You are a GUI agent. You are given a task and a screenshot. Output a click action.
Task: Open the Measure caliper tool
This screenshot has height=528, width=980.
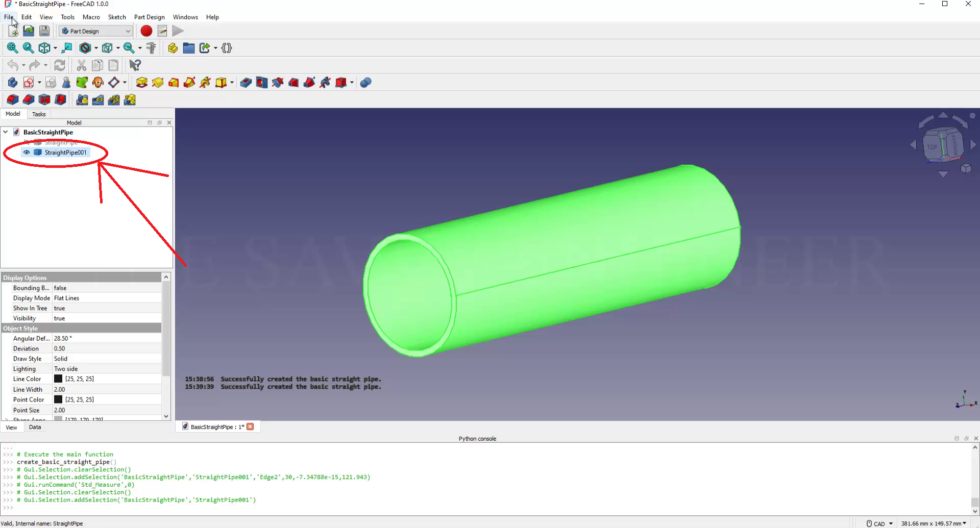(x=151, y=48)
